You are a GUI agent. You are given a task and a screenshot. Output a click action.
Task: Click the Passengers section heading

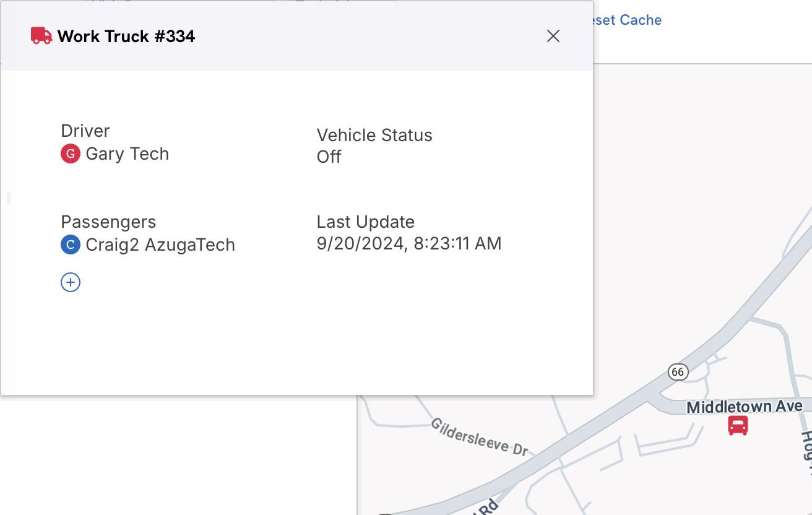pyautogui.click(x=108, y=222)
